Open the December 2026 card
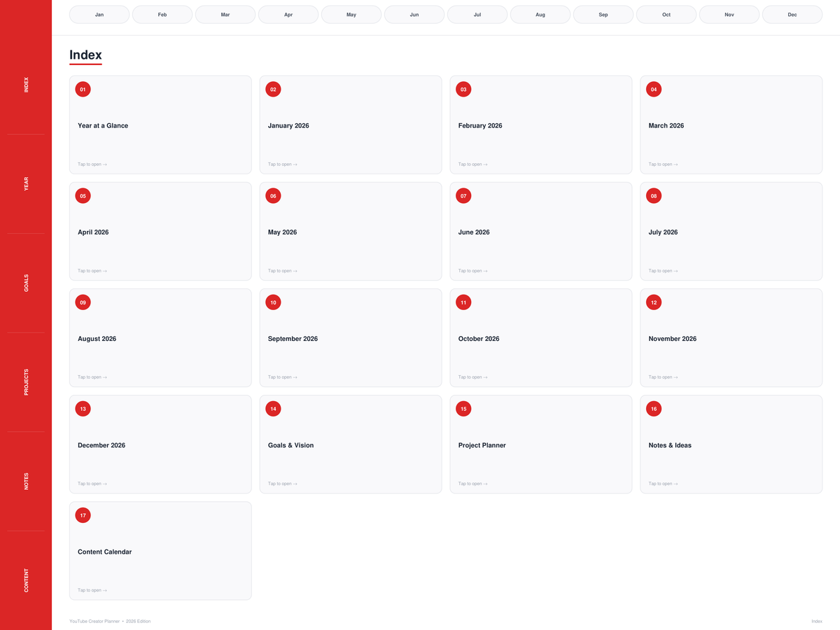Image resolution: width=840 pixels, height=630 pixels. (160, 444)
